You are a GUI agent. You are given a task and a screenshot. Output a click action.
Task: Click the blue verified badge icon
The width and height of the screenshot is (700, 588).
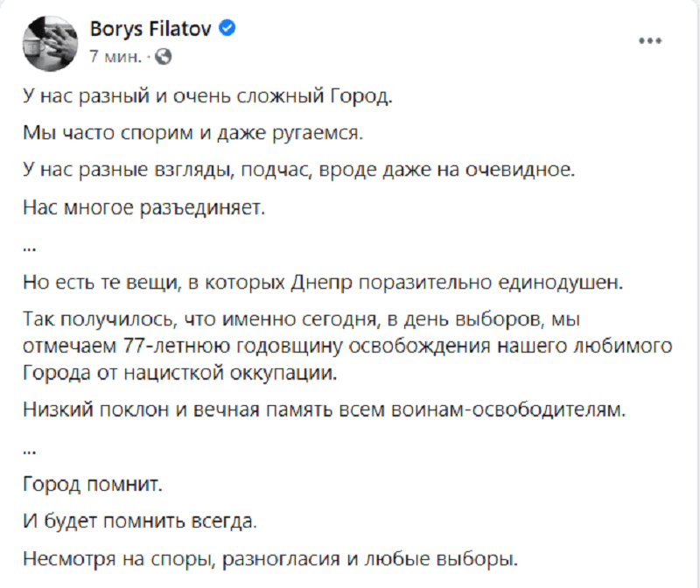tap(227, 28)
